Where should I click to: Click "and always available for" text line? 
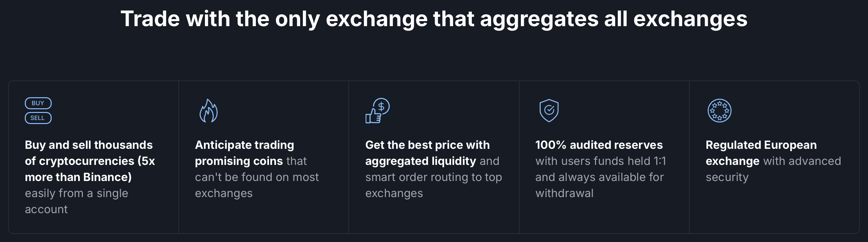tap(599, 177)
